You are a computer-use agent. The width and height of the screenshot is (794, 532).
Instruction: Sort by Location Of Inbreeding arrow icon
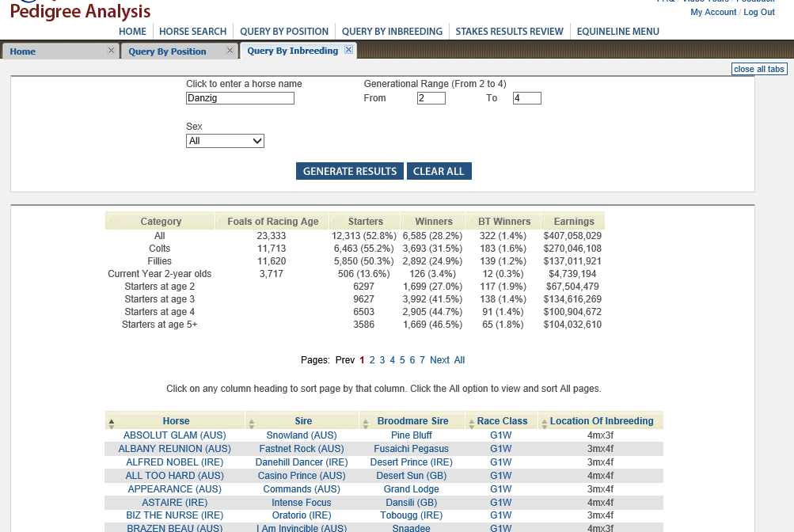pyautogui.click(x=543, y=422)
